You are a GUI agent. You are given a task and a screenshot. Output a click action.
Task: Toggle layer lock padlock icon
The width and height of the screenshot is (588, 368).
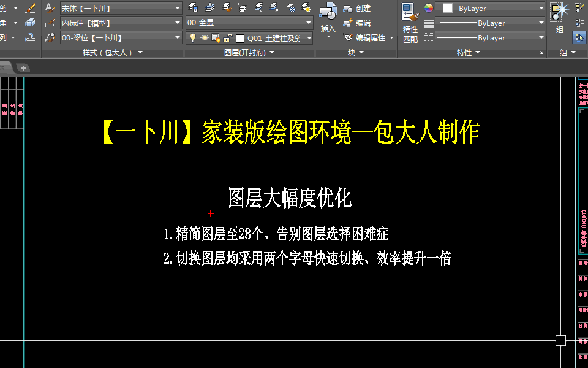[227, 38]
